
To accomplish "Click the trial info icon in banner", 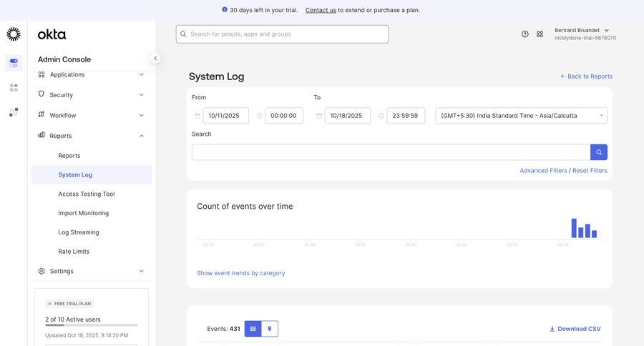I will 224,9.
